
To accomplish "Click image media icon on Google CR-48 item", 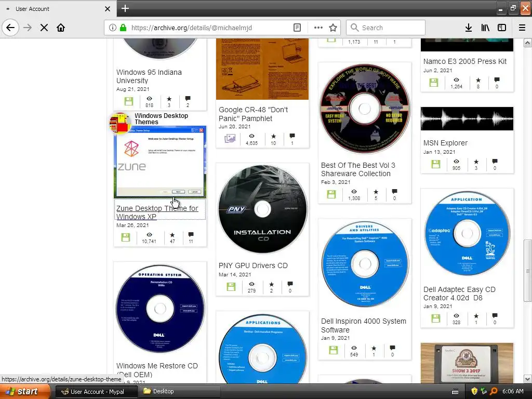I will point(230,138).
